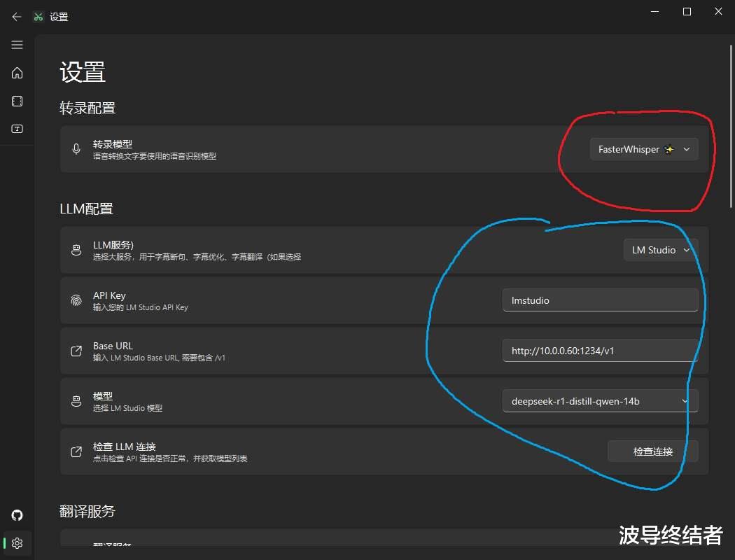Click the Base URL input field

coord(601,351)
